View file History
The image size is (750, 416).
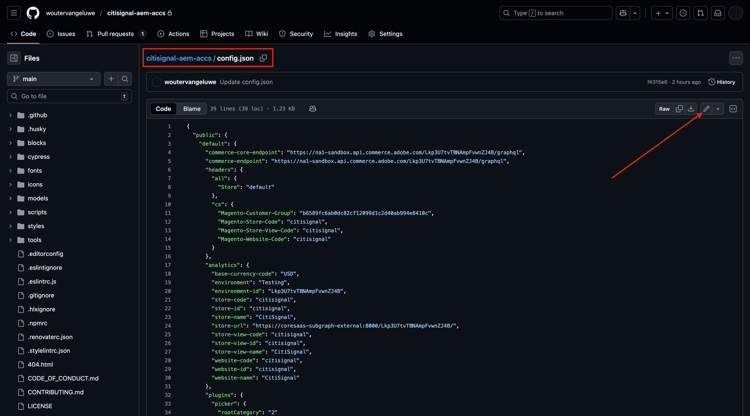(x=722, y=82)
